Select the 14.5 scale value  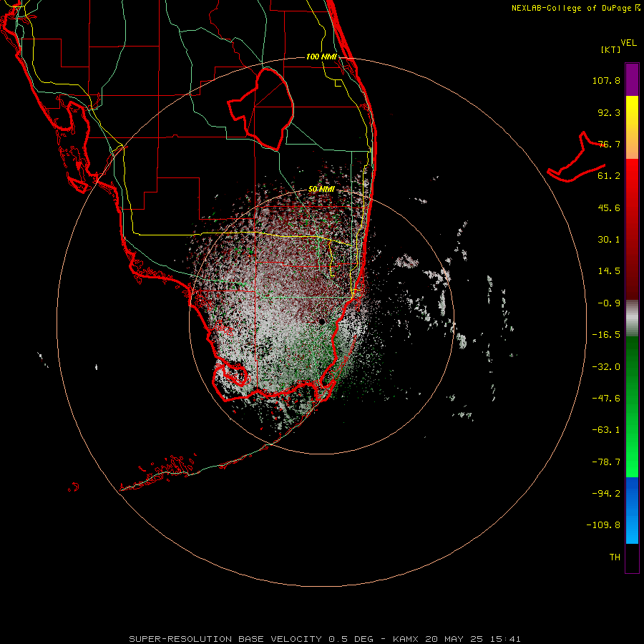click(609, 271)
